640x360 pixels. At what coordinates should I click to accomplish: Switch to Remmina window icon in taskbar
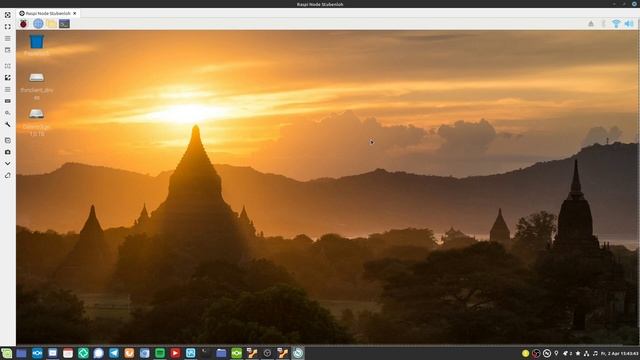[298, 353]
